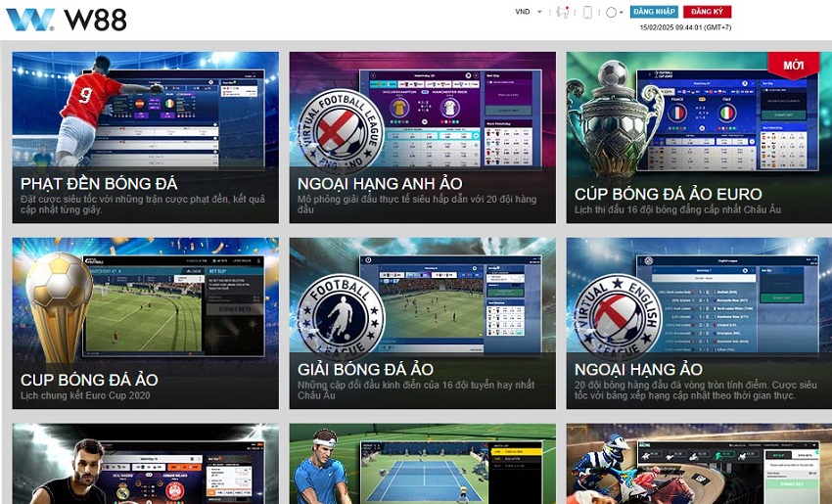The height and width of the screenshot is (504, 832).
Task: Open the megaphone announcements icon
Action: [563, 12]
